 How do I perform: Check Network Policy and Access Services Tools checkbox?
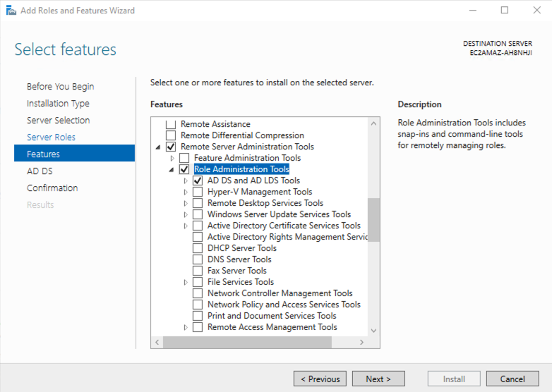click(198, 304)
